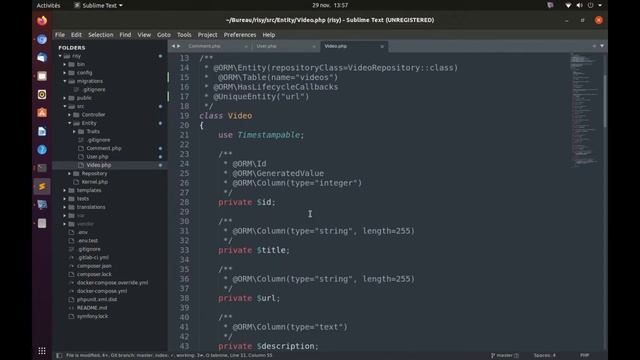Expand the Traits folder
The image size is (640, 360).
pos(74,131)
